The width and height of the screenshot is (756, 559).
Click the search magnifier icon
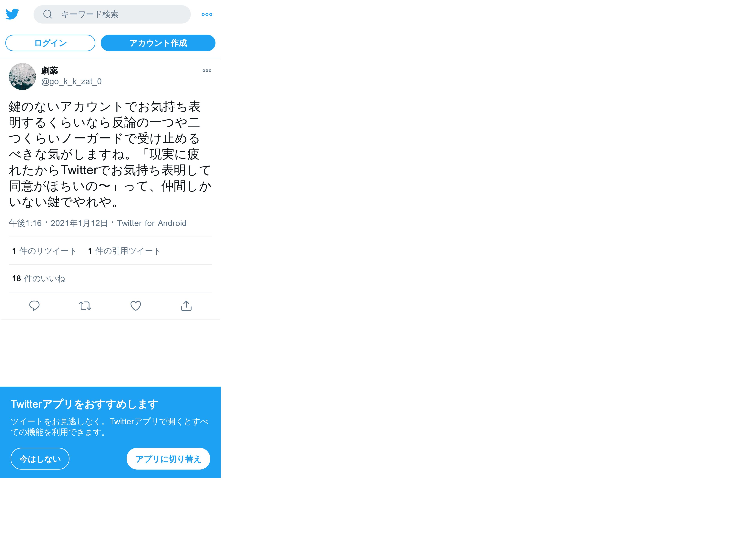[48, 14]
